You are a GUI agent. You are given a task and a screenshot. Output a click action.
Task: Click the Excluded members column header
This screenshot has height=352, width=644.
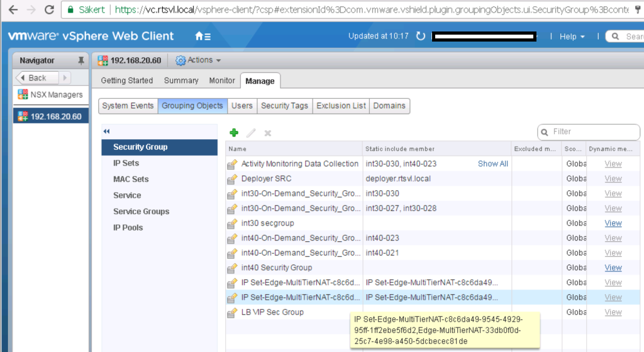coord(536,149)
